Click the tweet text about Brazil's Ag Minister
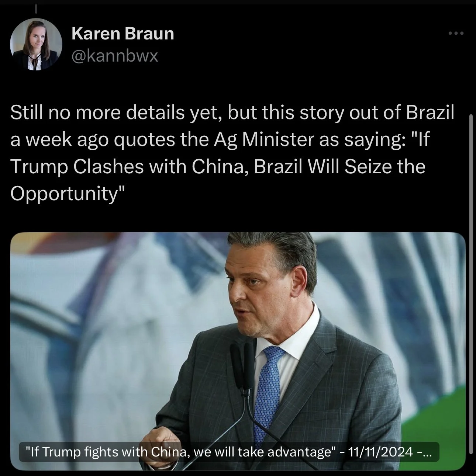This screenshot has height=476, width=476. click(x=232, y=153)
